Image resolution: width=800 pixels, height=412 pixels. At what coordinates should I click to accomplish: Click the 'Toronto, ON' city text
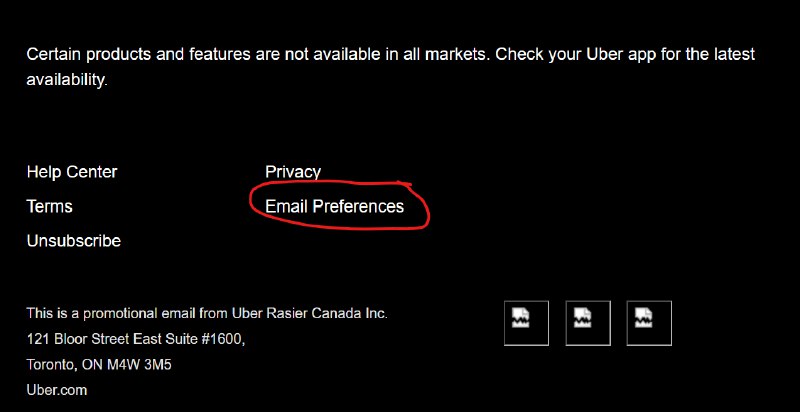tap(65, 365)
